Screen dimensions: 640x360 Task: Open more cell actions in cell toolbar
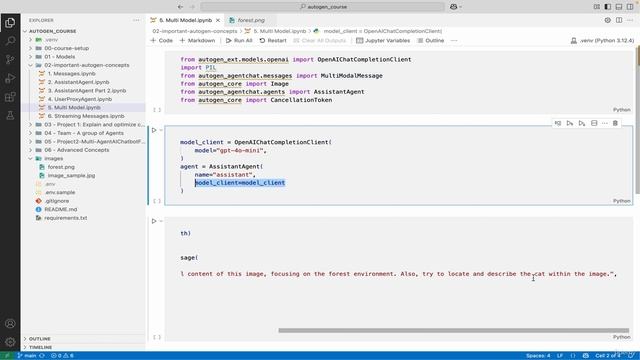[x=605, y=123]
